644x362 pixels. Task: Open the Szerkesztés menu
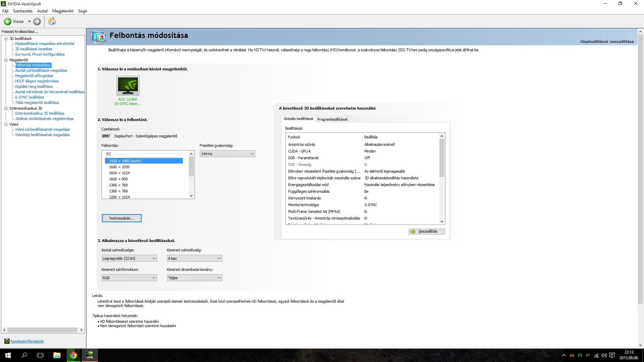pyautogui.click(x=23, y=11)
